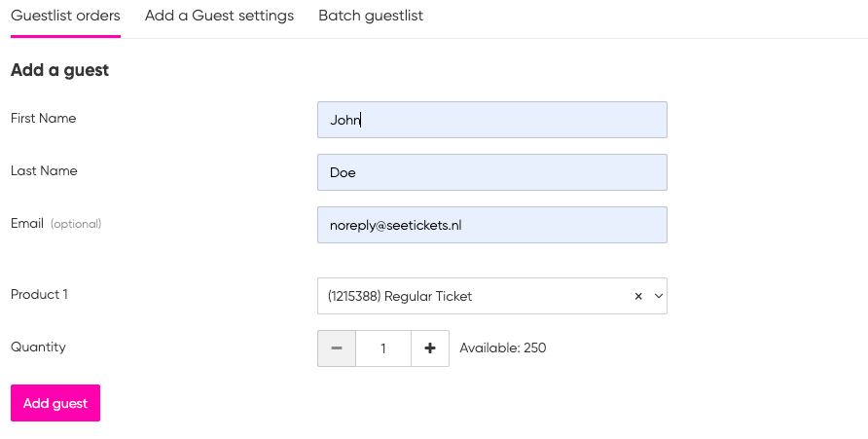Edit the noreply@seetickets.nl email field
This screenshot has height=439, width=868.
pyautogui.click(x=492, y=225)
